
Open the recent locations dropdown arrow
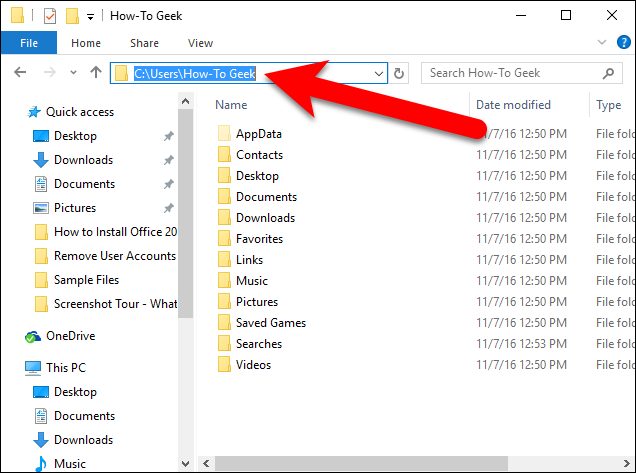tap(73, 73)
